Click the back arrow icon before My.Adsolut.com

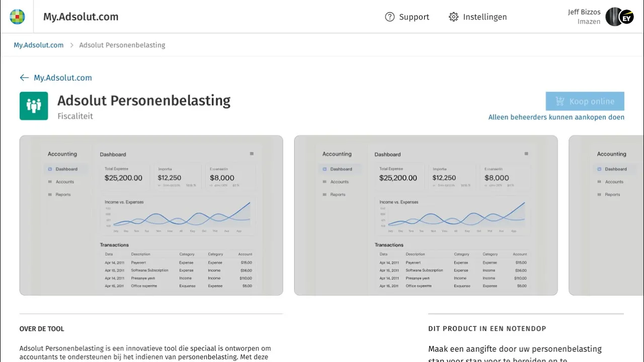[x=24, y=77]
